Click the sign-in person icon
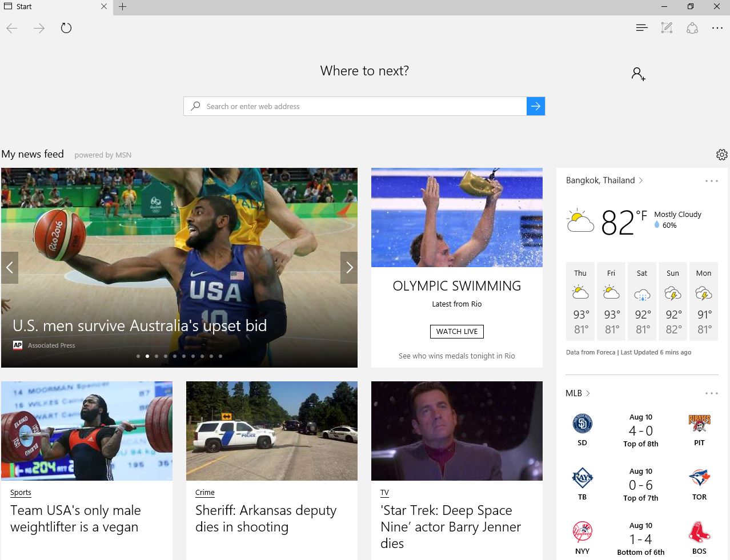The height and width of the screenshot is (560, 730). (638, 74)
